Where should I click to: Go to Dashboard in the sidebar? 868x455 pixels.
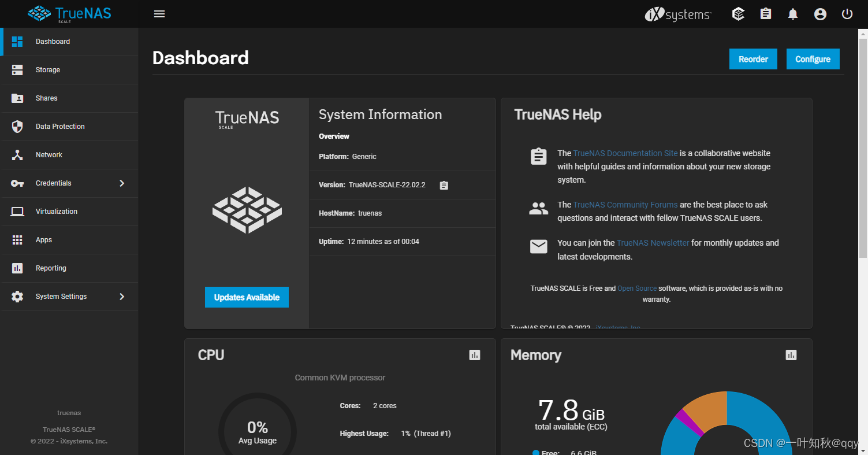(x=69, y=42)
